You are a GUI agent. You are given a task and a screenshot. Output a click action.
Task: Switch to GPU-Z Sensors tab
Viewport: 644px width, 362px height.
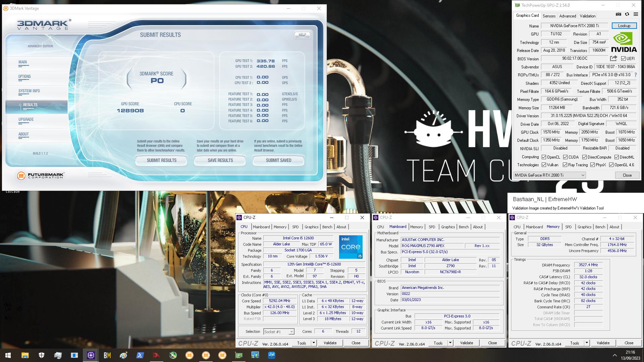click(x=549, y=16)
